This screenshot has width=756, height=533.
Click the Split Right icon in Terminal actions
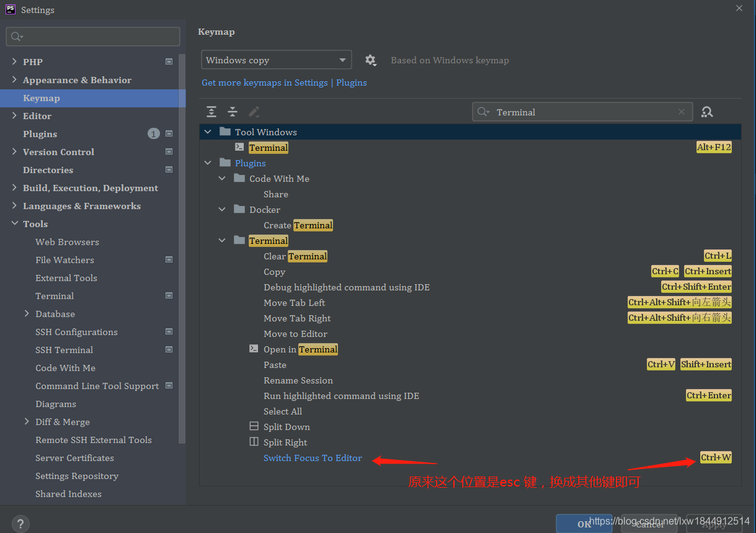coord(253,442)
